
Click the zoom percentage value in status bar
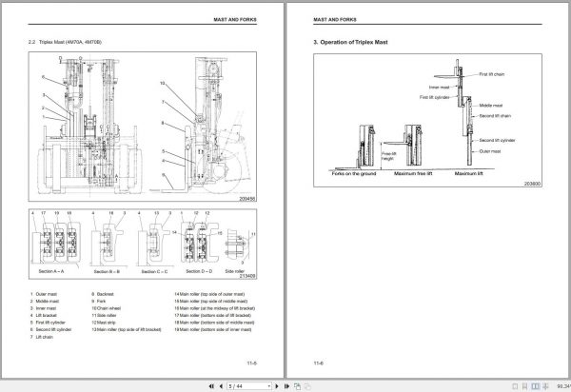(563, 386)
